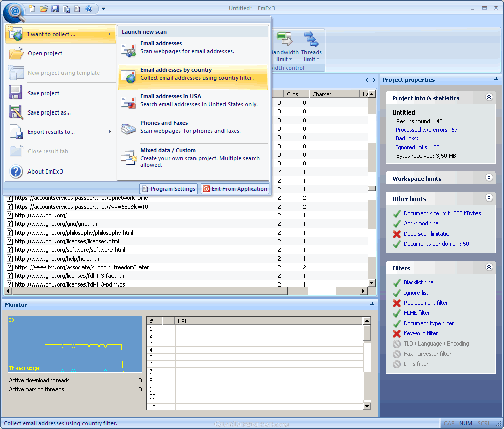Click the status icon of the gnu.org/gnu/gnu.html row

point(10,224)
